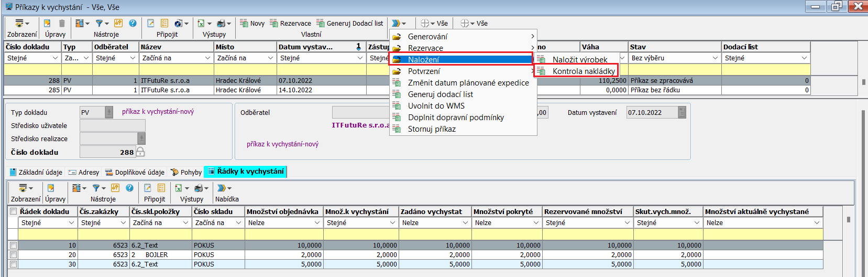The image size is (868, 277).
Task: Click the Novy button in Vlastní toolbar
Action: pyautogui.click(x=252, y=23)
